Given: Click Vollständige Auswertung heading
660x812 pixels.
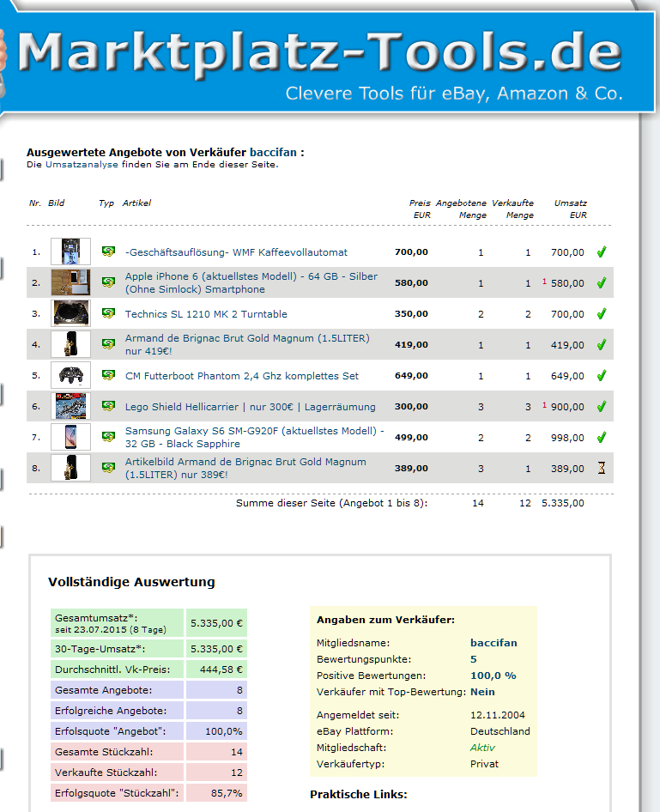Looking at the screenshot, I should (x=131, y=582).
